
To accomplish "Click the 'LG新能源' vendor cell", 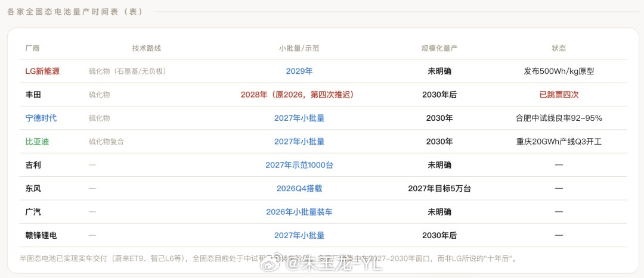I will click(x=42, y=71).
